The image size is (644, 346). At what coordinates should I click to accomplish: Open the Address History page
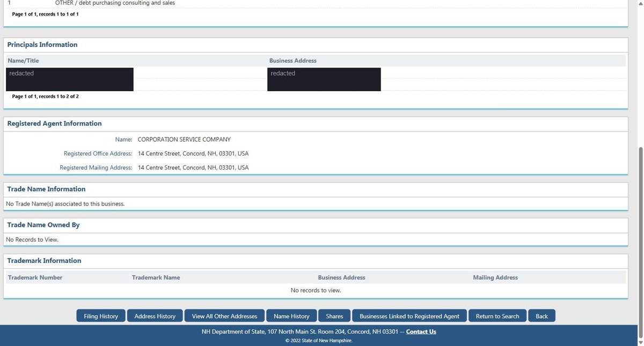click(x=155, y=316)
